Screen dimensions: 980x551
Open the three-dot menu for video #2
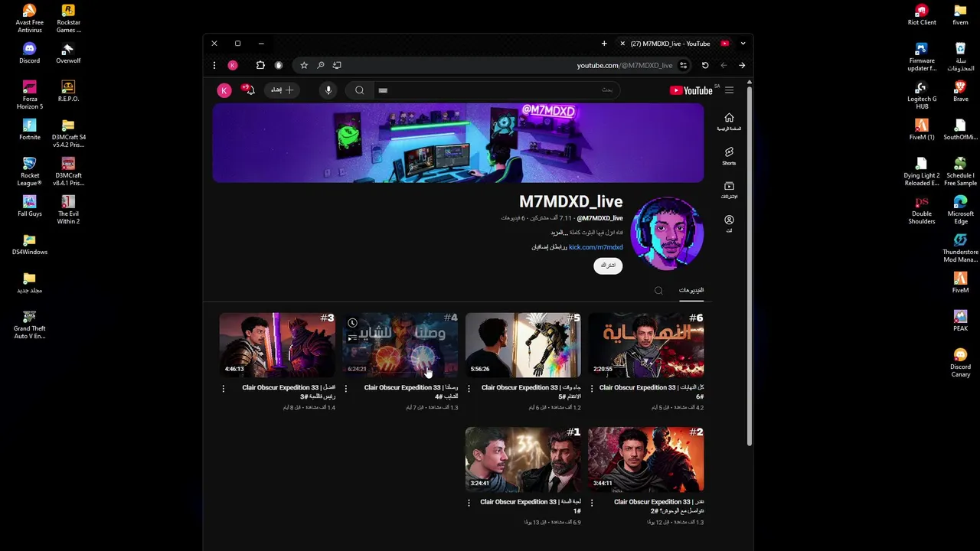coord(592,503)
